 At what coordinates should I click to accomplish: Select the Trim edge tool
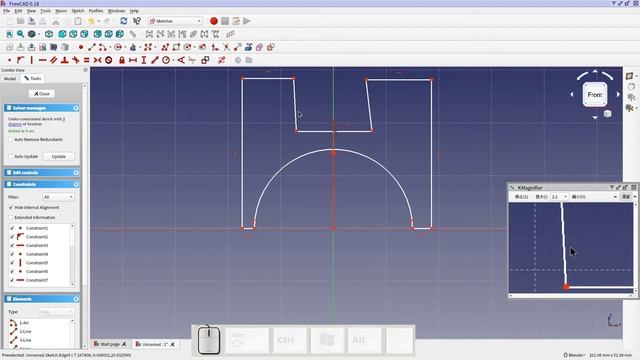tap(227, 47)
